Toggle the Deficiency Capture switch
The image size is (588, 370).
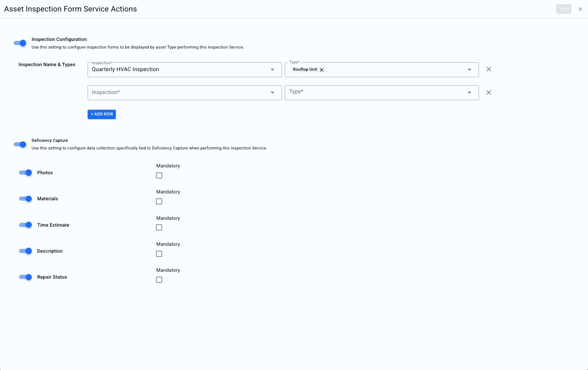pos(20,144)
